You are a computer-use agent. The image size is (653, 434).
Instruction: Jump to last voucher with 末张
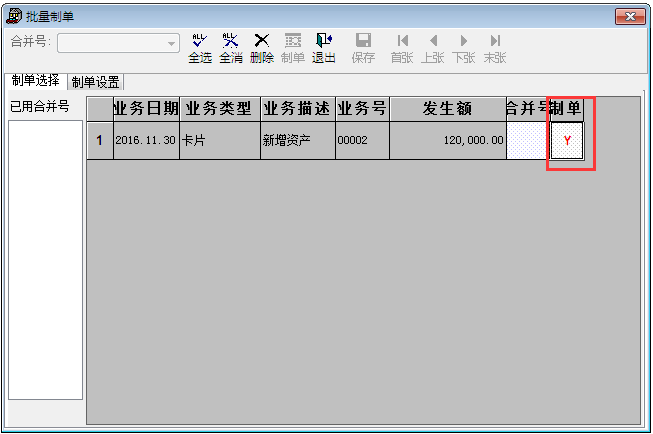[495, 48]
